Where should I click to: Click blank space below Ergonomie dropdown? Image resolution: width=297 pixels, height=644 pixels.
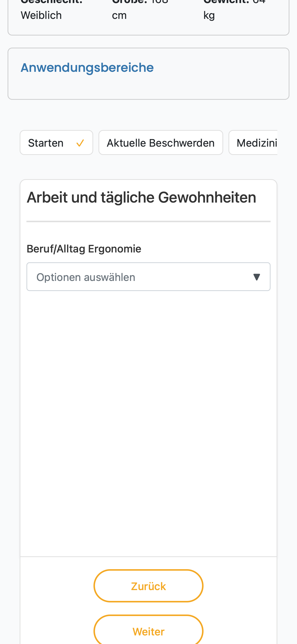point(148,423)
